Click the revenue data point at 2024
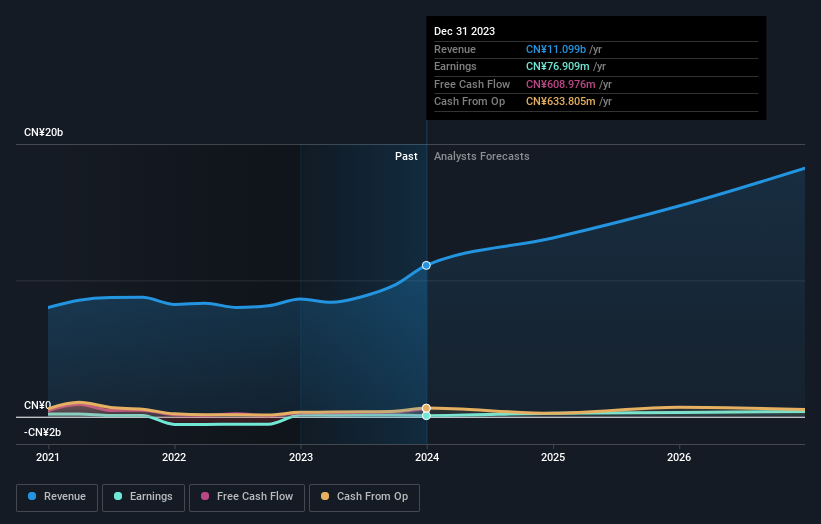 (x=426, y=265)
